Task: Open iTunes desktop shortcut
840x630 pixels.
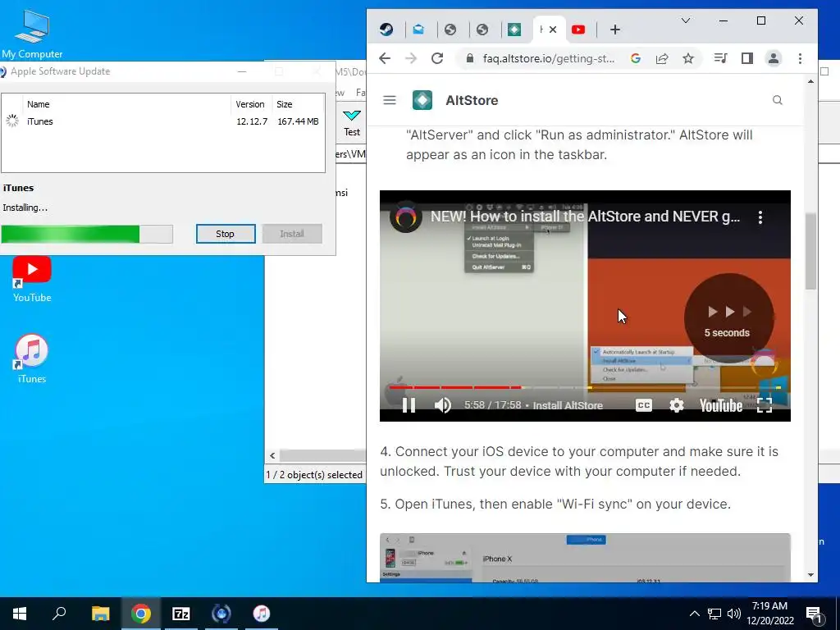Action: pyautogui.click(x=32, y=359)
